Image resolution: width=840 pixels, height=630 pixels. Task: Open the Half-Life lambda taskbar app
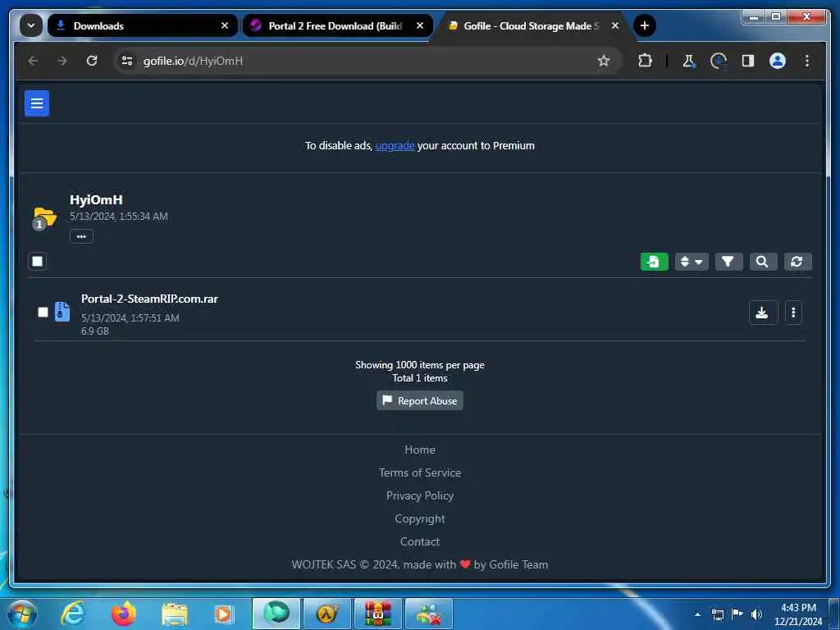(326, 614)
